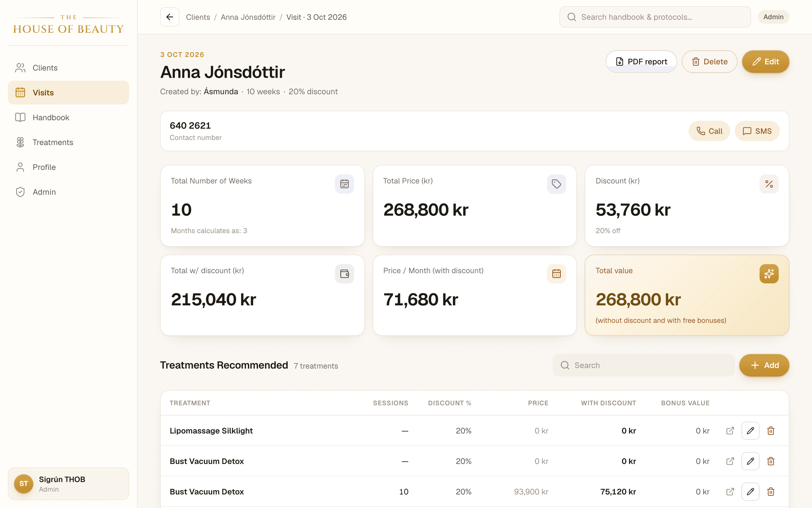Click tag icon on Total Price card

[556, 184]
